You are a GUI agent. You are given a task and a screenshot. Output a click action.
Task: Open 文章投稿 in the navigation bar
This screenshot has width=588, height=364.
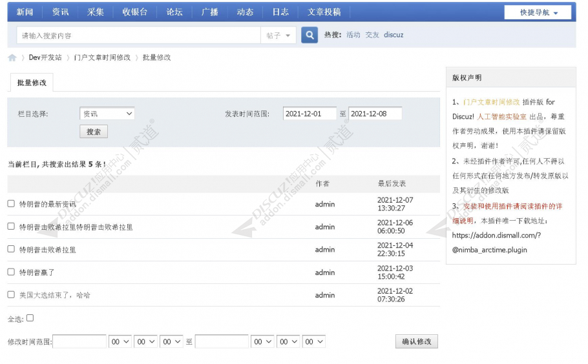coord(324,12)
